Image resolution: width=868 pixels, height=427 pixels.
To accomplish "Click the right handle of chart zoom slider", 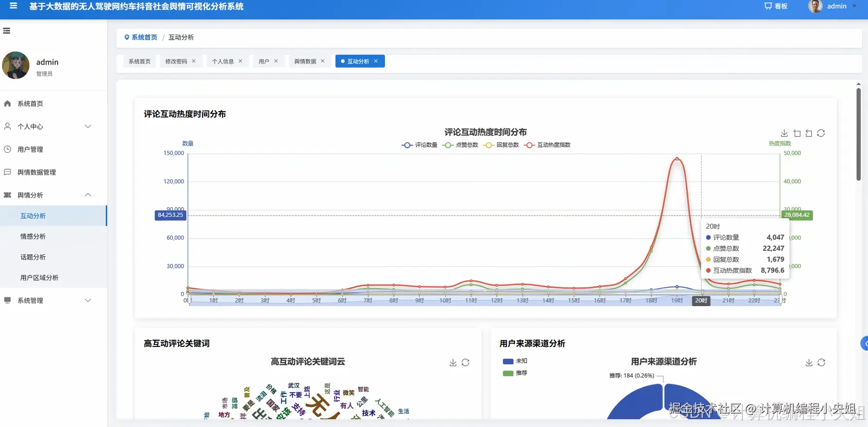I will [x=780, y=300].
